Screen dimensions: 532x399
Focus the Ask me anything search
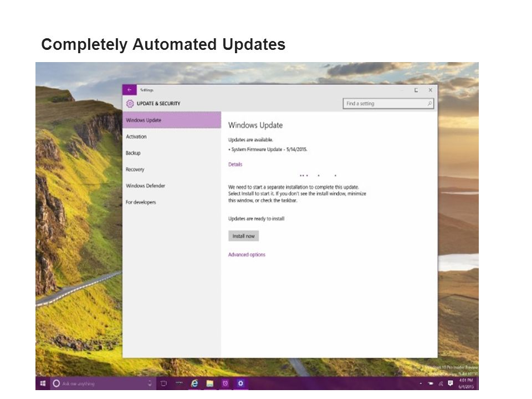coord(103,383)
